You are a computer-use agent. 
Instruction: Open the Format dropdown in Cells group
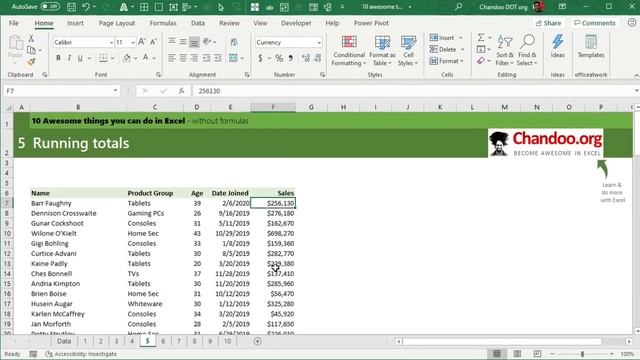[x=447, y=61]
